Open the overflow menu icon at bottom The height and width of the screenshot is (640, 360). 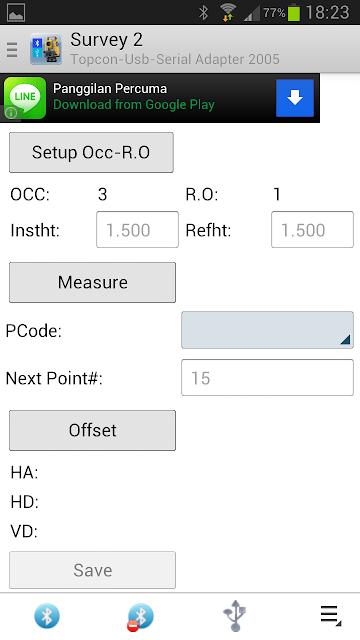pyautogui.click(x=330, y=616)
